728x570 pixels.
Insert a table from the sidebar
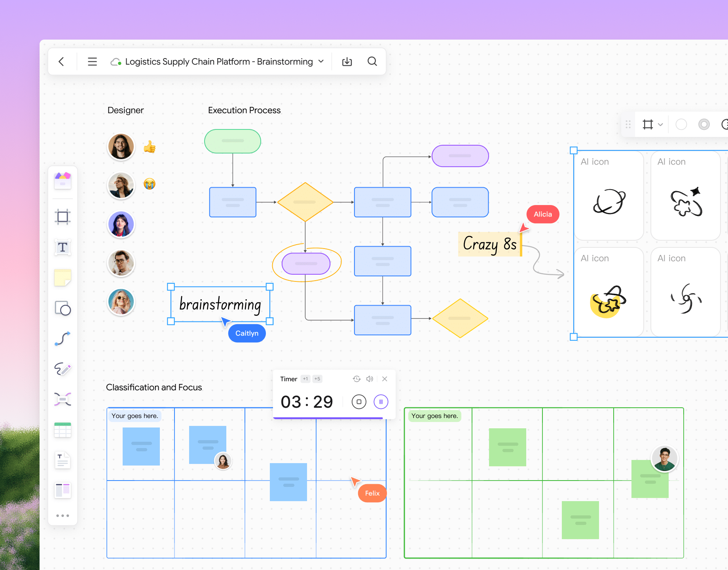[x=63, y=430]
